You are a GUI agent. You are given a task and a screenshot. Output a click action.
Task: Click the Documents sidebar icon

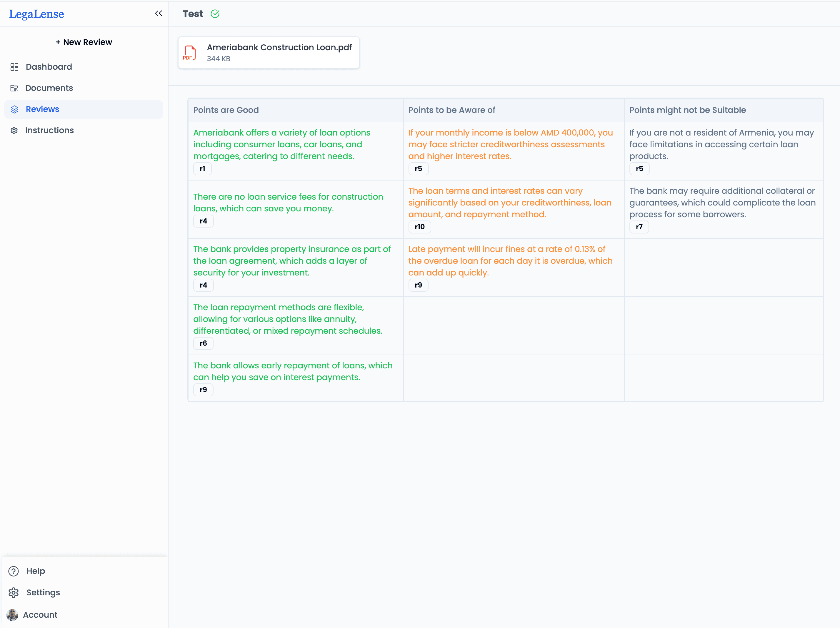tap(14, 88)
